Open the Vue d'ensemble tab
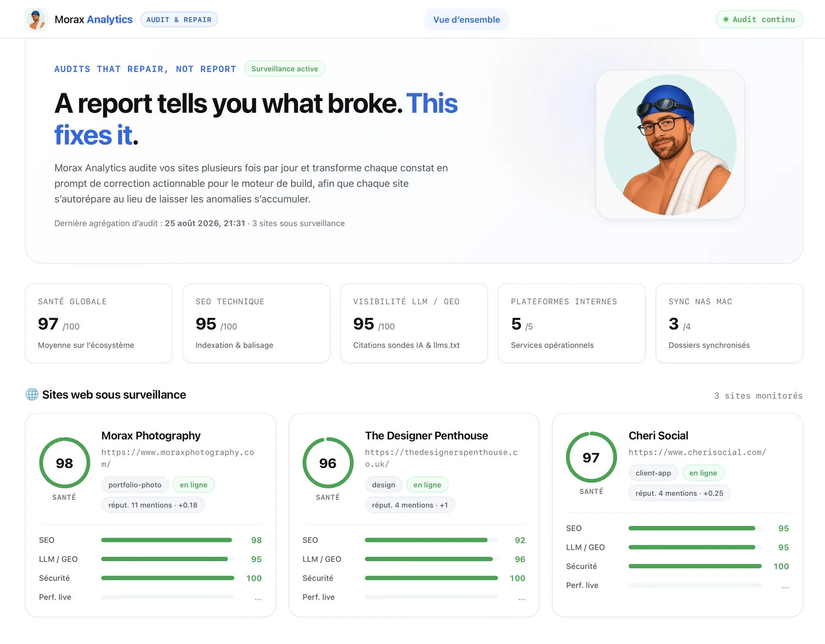The width and height of the screenshot is (825, 644). coord(467,20)
